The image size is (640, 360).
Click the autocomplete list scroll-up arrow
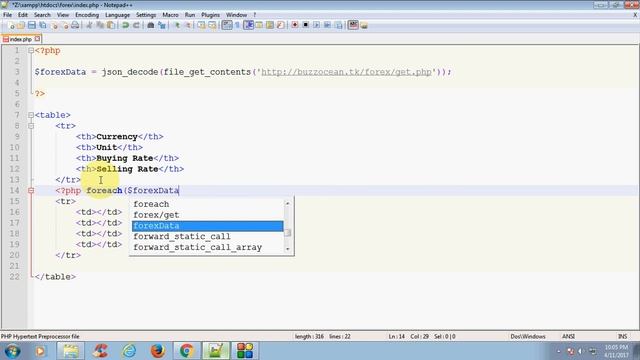(288, 203)
